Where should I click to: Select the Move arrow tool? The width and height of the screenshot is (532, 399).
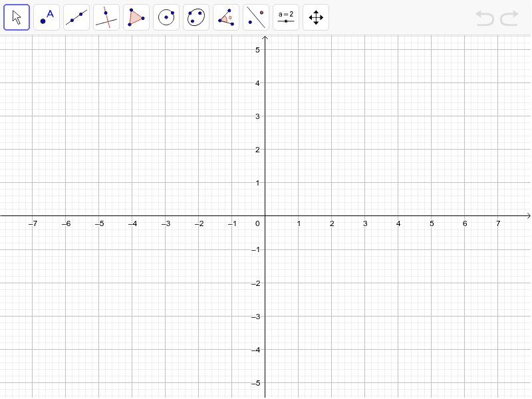[x=17, y=17]
